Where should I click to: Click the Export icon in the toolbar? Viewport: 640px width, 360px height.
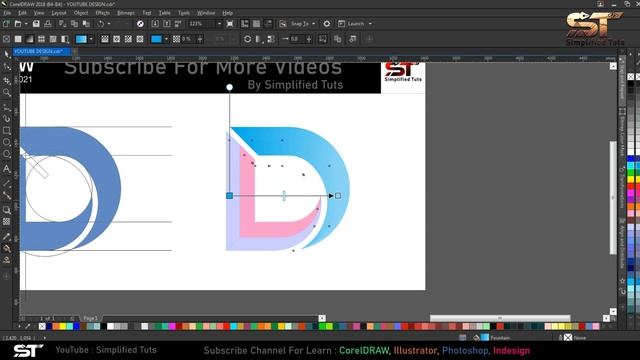click(x=167, y=24)
